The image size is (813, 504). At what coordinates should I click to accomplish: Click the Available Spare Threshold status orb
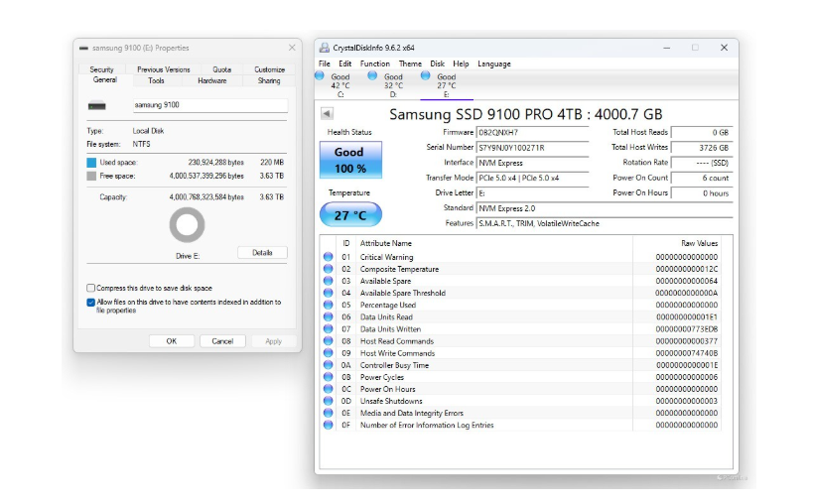pyautogui.click(x=328, y=292)
